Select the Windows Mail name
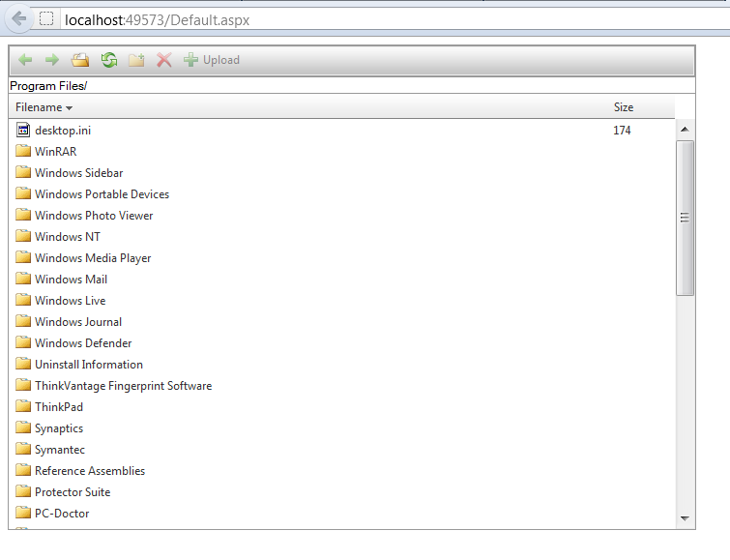This screenshot has width=730, height=560. (71, 280)
